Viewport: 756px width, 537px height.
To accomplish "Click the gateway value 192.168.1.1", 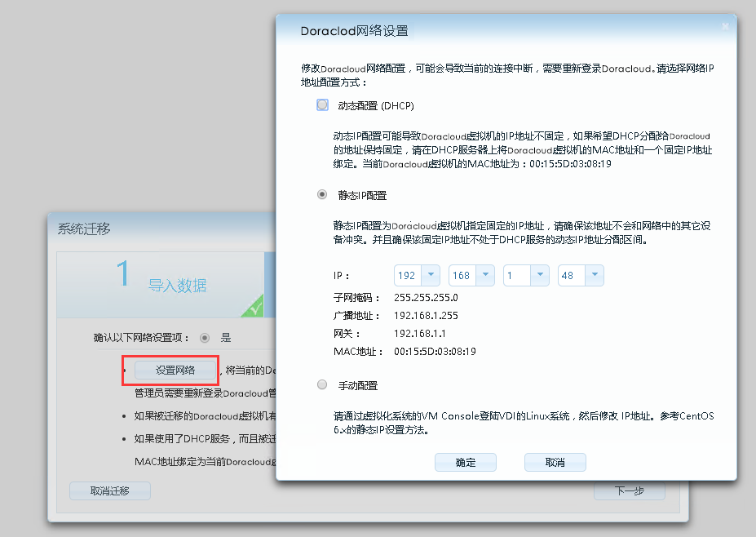I will click(419, 334).
